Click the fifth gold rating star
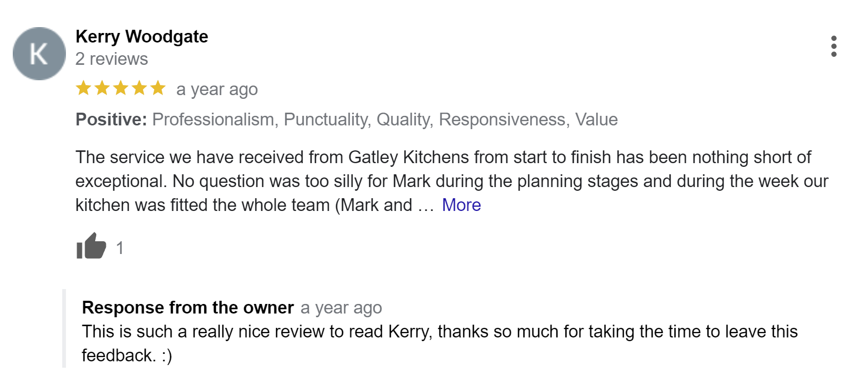Screen dimensions: 868x381 click(x=158, y=88)
